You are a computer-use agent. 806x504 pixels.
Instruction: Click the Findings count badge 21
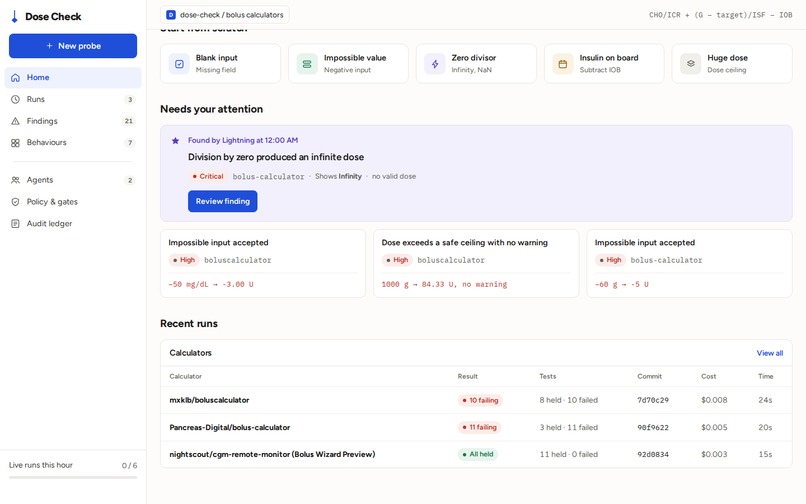pyautogui.click(x=129, y=121)
